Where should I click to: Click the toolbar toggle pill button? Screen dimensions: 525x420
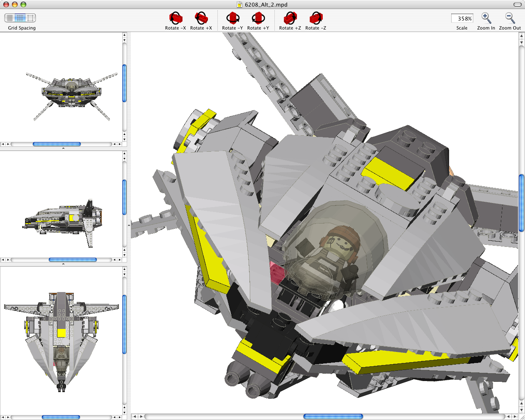coord(517,5)
